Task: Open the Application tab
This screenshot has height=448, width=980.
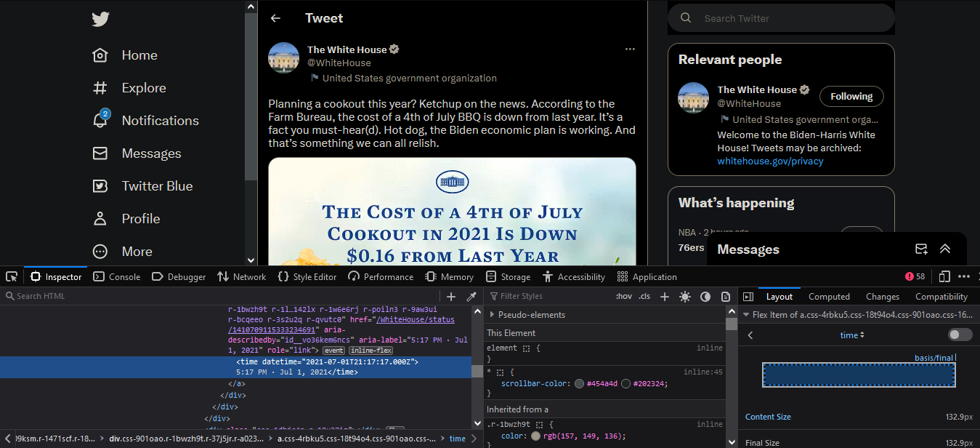Action: coord(647,276)
